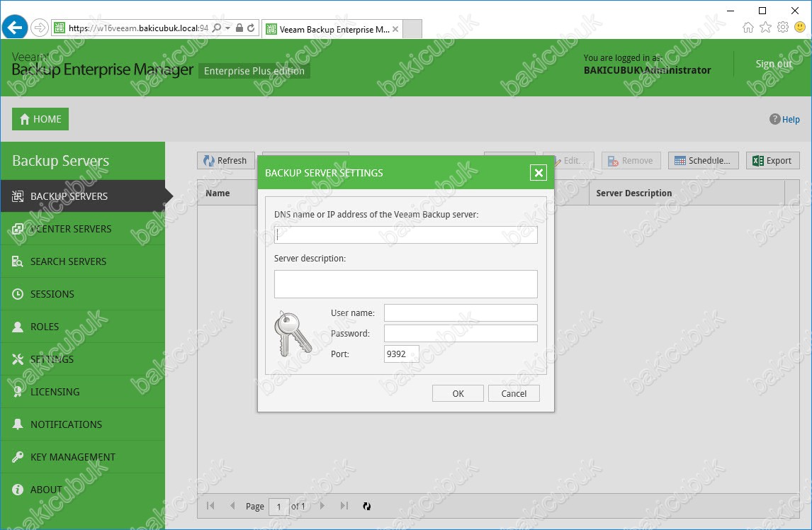Open the Help link
This screenshot has height=530, width=812.
coord(784,119)
